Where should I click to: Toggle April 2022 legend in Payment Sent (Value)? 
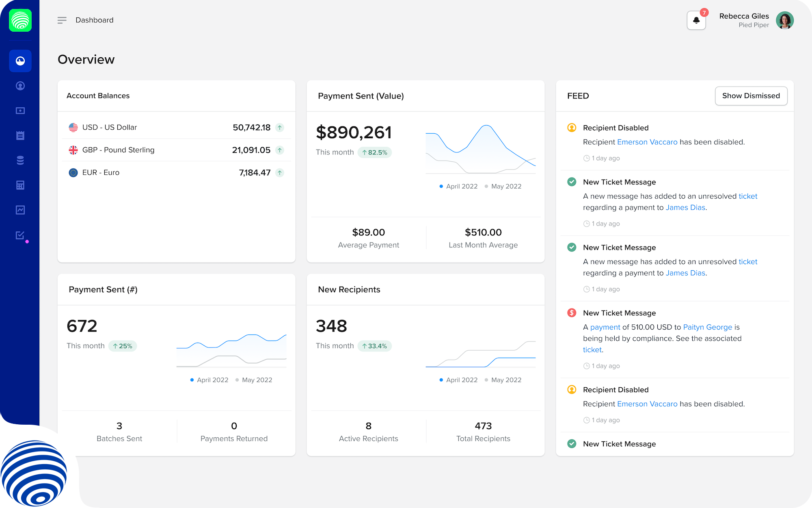[461, 187]
